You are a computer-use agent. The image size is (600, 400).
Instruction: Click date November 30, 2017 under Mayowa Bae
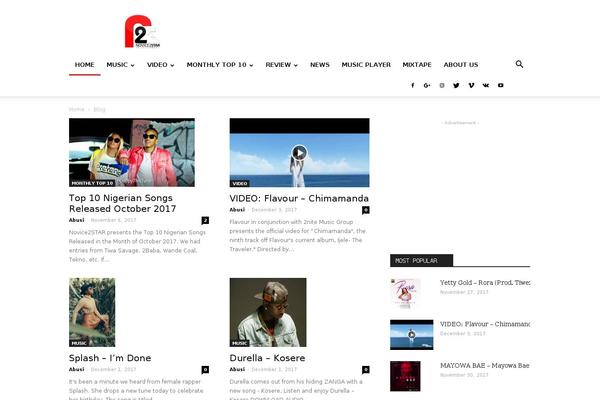point(464,375)
